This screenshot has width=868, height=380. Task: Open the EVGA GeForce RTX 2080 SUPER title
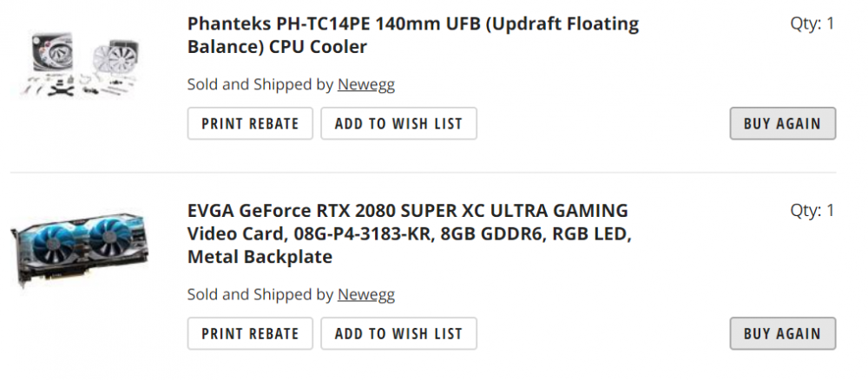click(407, 211)
